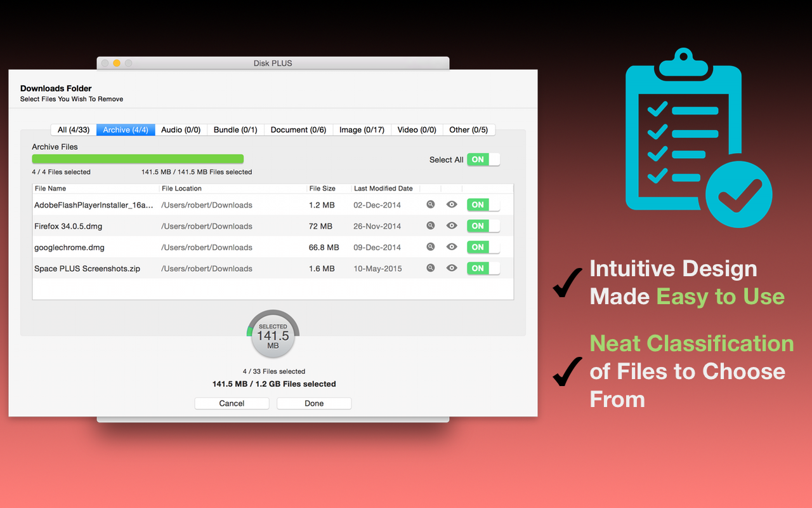Image resolution: width=812 pixels, height=508 pixels.
Task: Click the 141.5 MB selected gauge
Action: 273,335
